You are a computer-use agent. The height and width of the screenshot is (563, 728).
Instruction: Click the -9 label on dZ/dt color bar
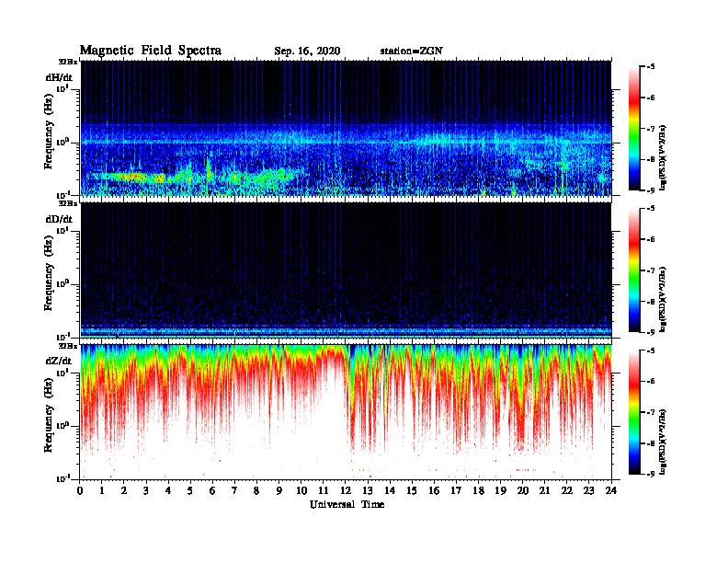point(651,474)
